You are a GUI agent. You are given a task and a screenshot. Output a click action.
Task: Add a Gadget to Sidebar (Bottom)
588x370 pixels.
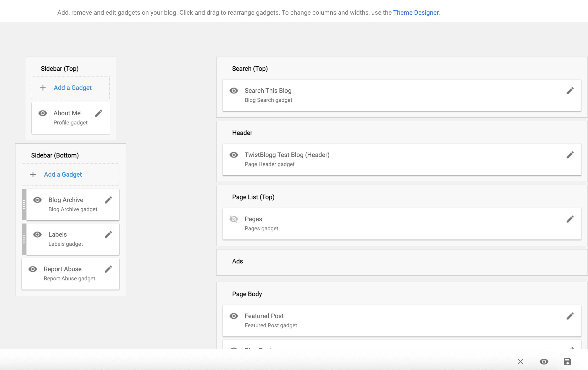click(63, 175)
